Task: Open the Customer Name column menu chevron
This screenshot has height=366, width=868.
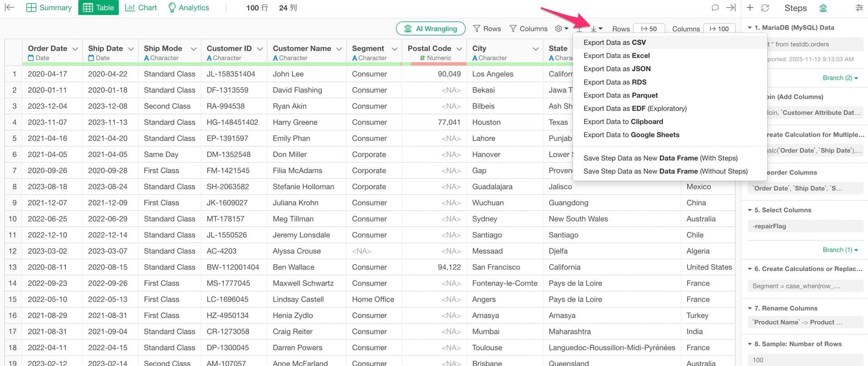Action: coord(339,49)
